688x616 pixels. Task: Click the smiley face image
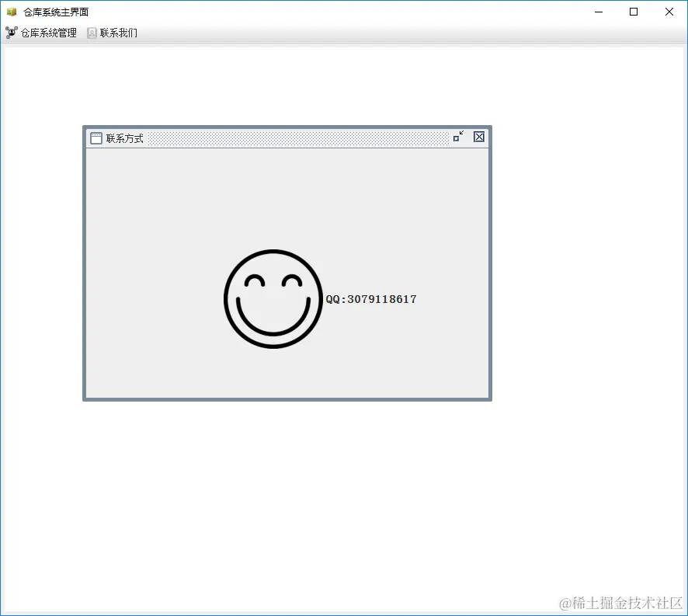click(x=273, y=299)
